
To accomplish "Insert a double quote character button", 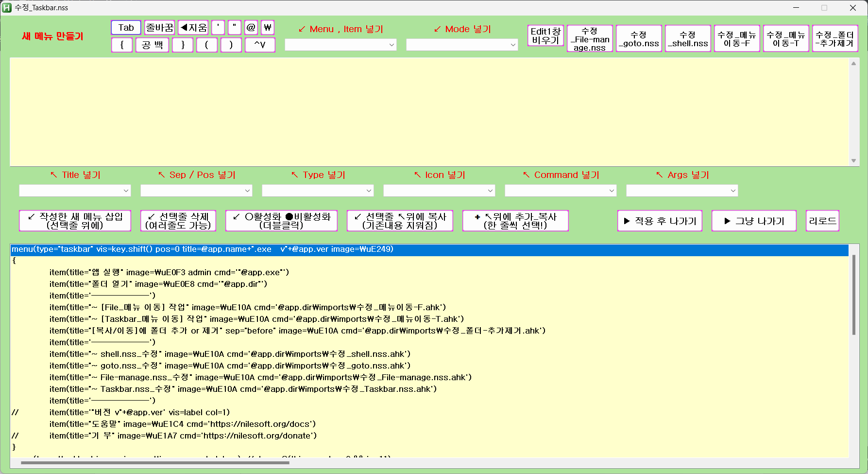I will tap(235, 28).
